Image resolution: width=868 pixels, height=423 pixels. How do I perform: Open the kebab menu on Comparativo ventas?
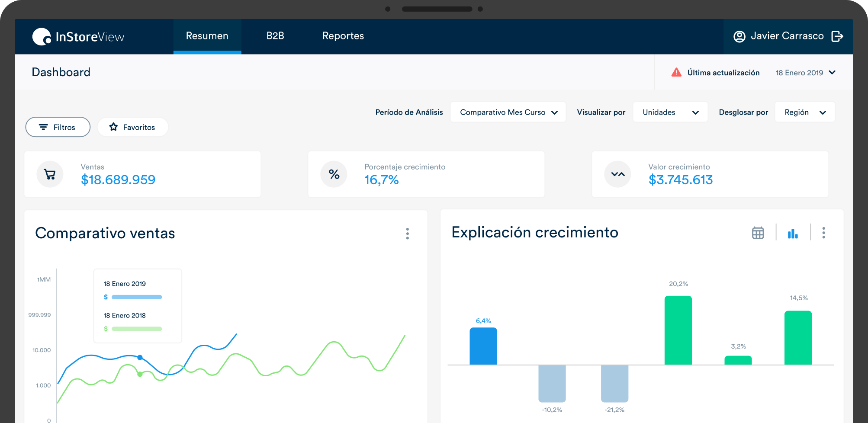click(x=407, y=234)
